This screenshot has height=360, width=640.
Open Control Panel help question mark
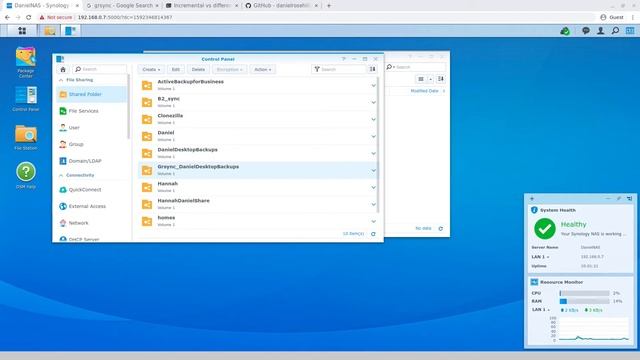pos(344,59)
